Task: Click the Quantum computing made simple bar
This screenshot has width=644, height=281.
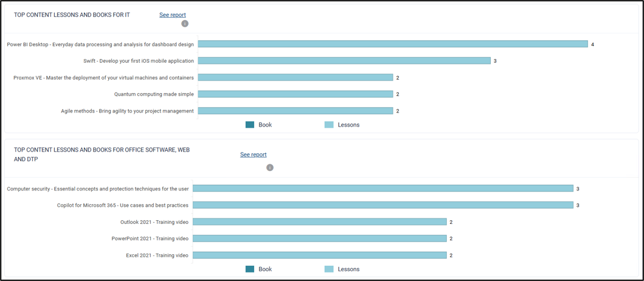Action: click(296, 94)
